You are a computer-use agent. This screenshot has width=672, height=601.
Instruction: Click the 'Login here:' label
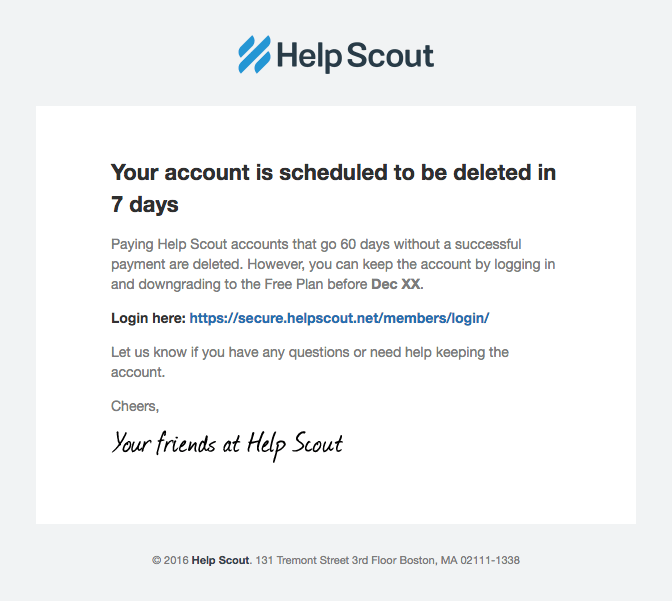point(148,318)
